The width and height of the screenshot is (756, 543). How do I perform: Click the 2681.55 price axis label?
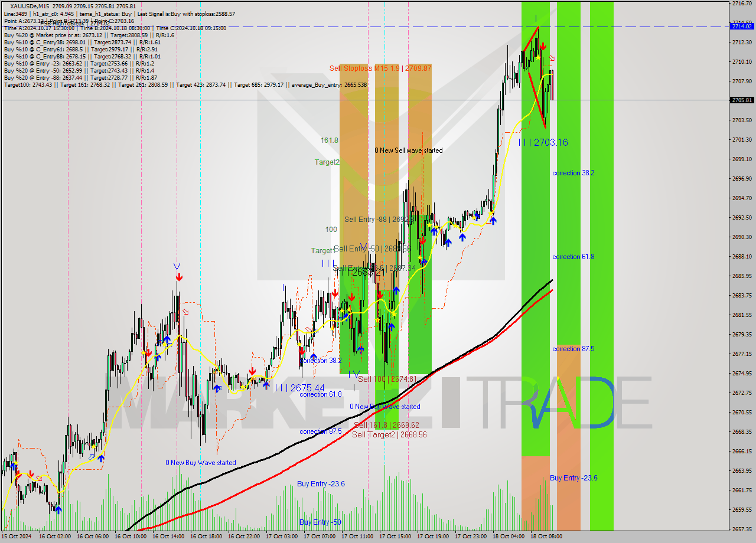click(741, 315)
